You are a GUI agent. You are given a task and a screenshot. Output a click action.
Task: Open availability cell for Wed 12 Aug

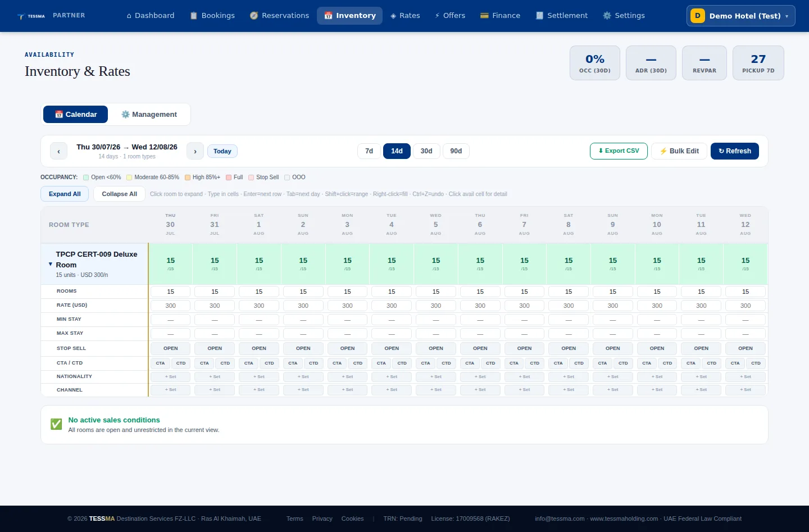746,264
